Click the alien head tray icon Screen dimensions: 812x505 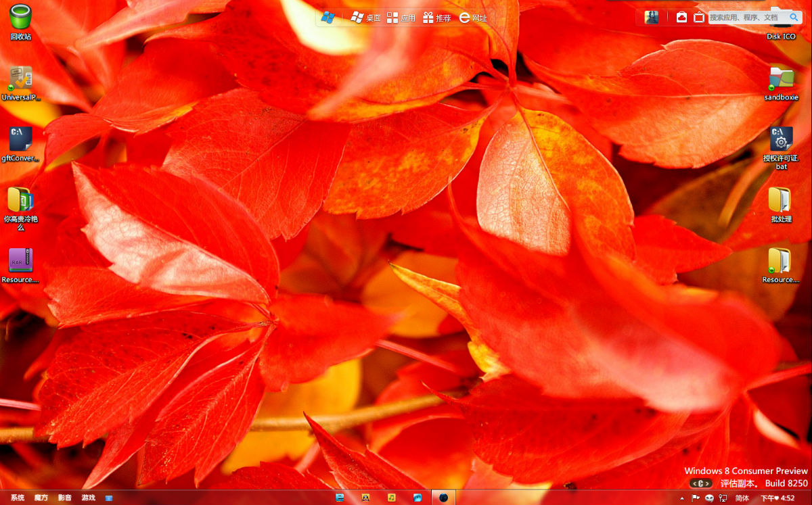click(x=709, y=498)
